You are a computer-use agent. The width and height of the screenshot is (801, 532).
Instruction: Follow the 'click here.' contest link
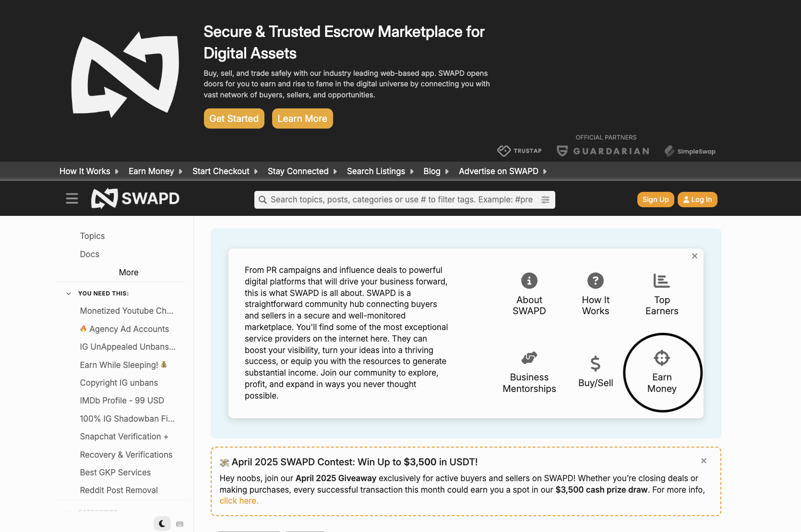pyautogui.click(x=239, y=501)
